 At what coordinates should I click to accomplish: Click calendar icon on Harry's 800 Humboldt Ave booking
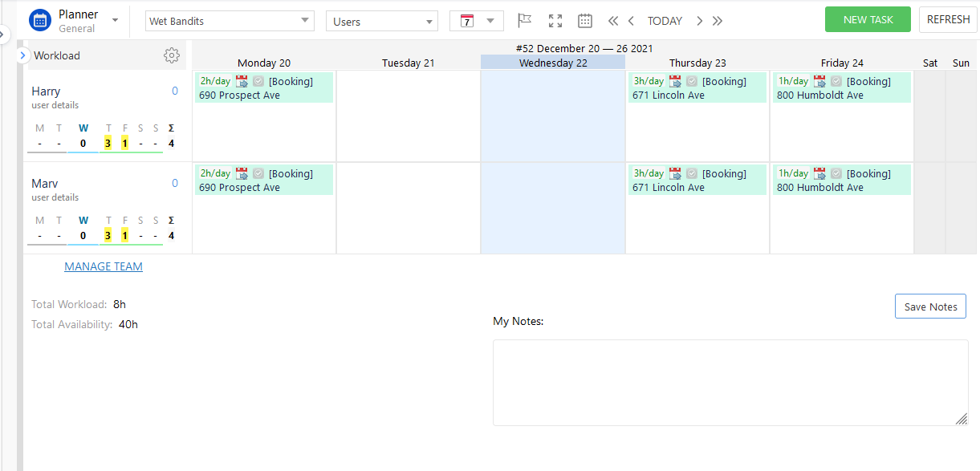(819, 81)
